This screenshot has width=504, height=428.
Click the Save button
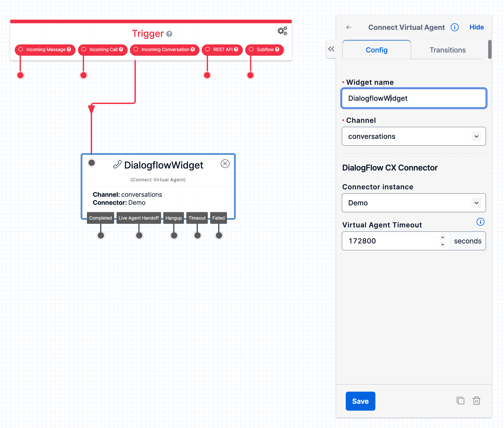(360, 401)
